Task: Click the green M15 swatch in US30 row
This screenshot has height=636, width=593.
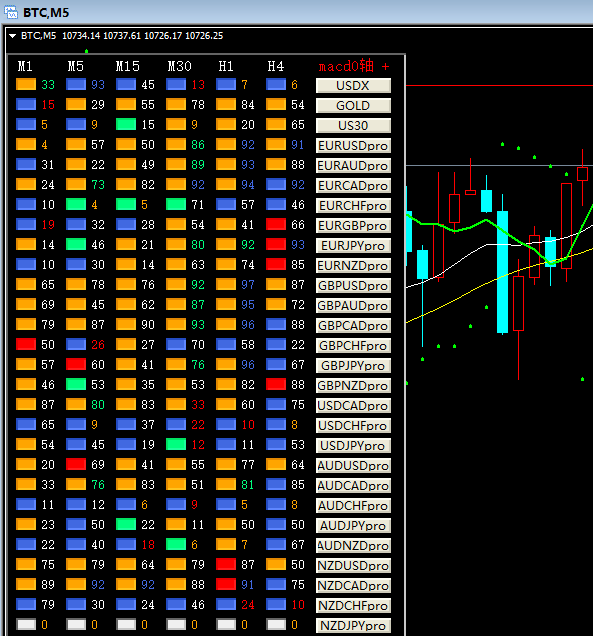Action: point(126,124)
